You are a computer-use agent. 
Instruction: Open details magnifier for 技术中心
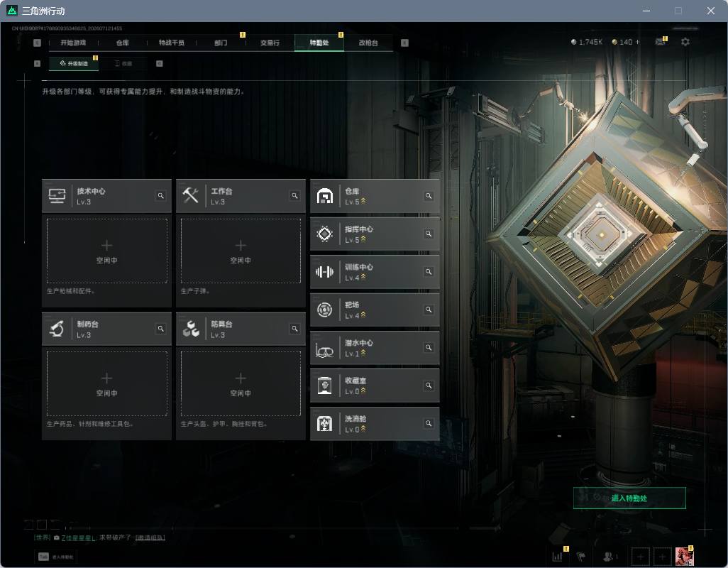coord(160,196)
